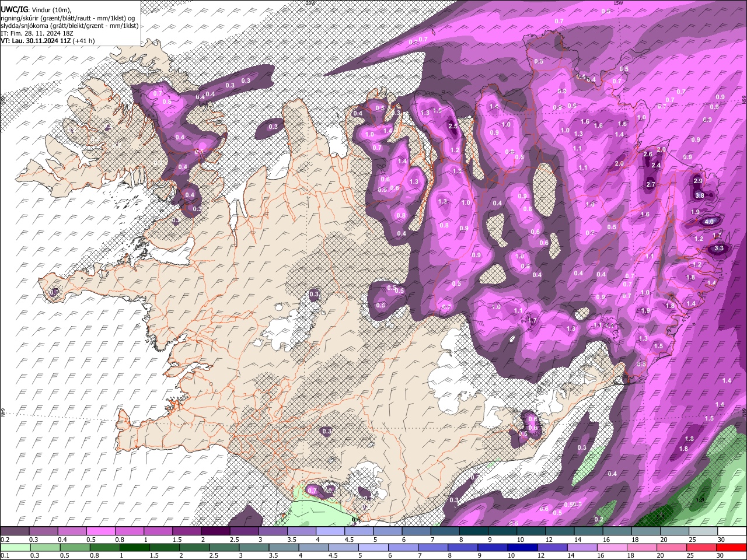
Task: Click the 'VT: Lau. 30.11.2024 11Z (+41 h)' line
Action: coord(47,41)
